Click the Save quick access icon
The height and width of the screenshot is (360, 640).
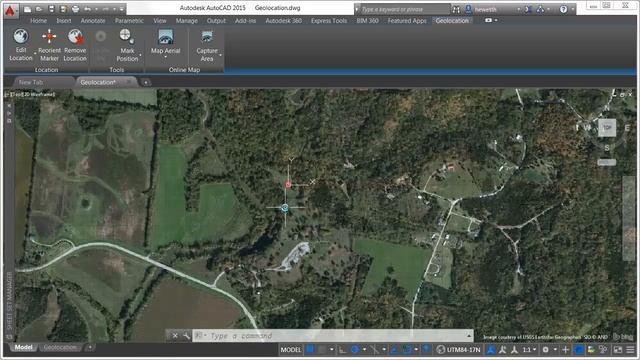click(51, 9)
